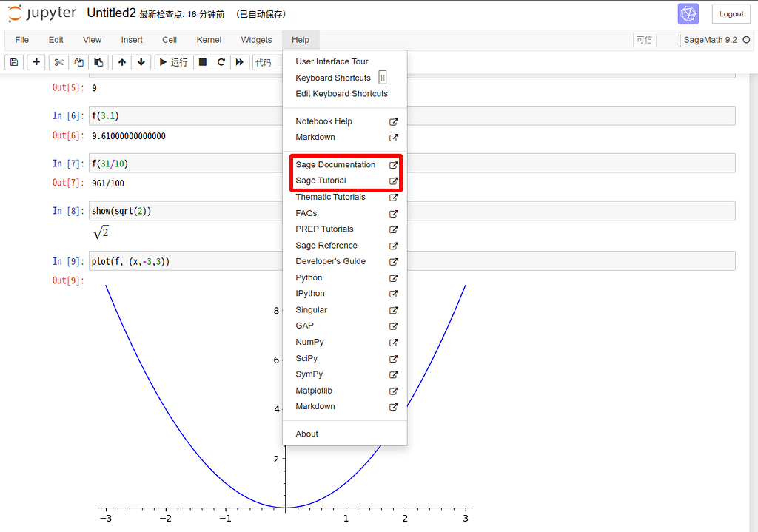Open Sage Tutorial
The height and width of the screenshot is (532, 758).
click(x=345, y=181)
